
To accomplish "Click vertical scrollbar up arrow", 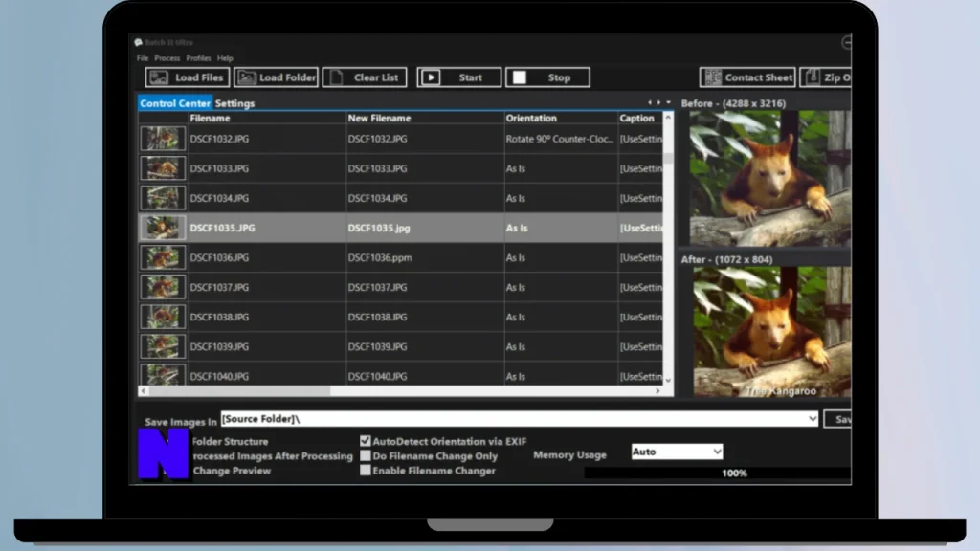I will pyautogui.click(x=668, y=118).
